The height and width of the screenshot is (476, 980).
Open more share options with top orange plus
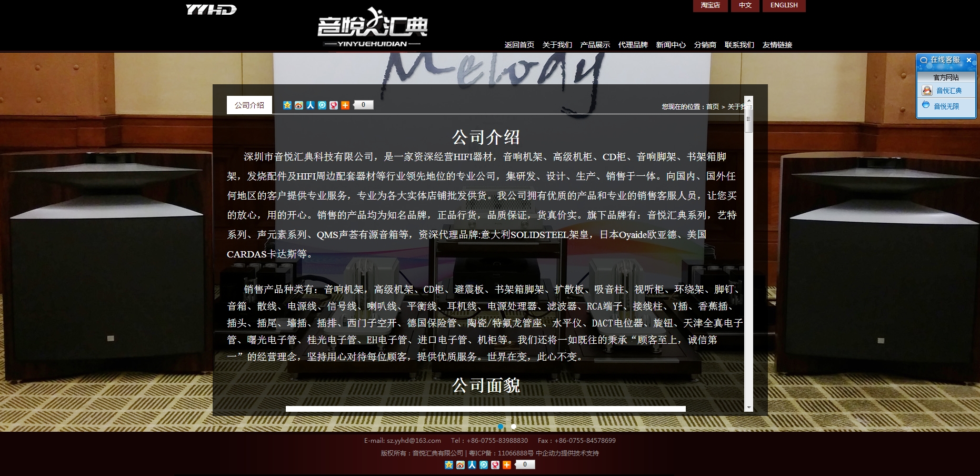[x=345, y=105]
